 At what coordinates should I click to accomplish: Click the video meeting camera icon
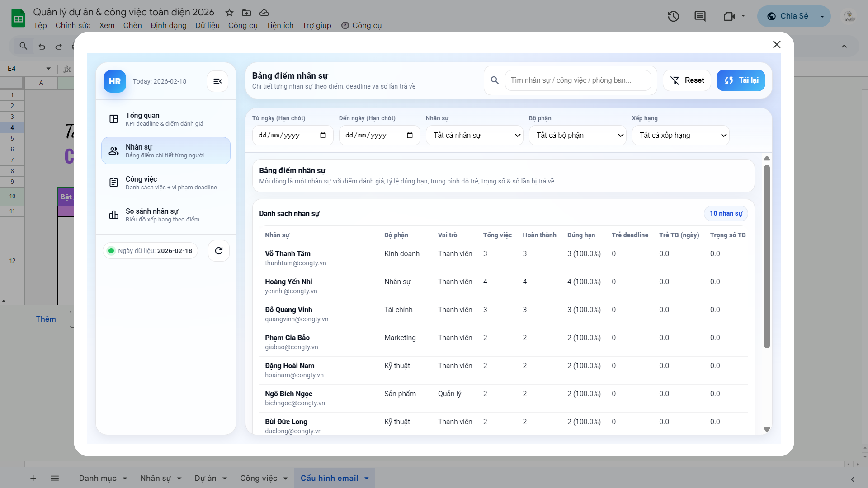pyautogui.click(x=729, y=17)
